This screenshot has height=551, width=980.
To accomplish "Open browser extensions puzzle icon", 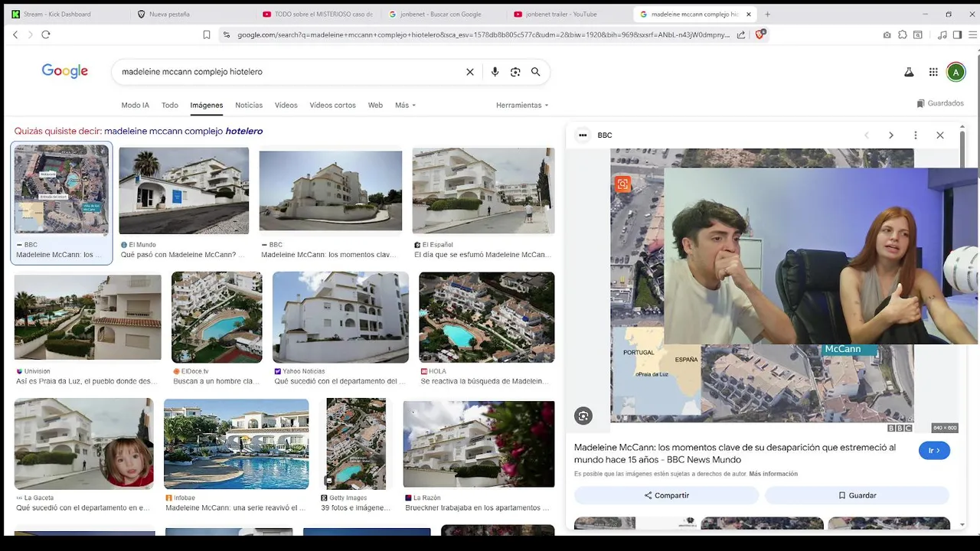I will point(903,34).
